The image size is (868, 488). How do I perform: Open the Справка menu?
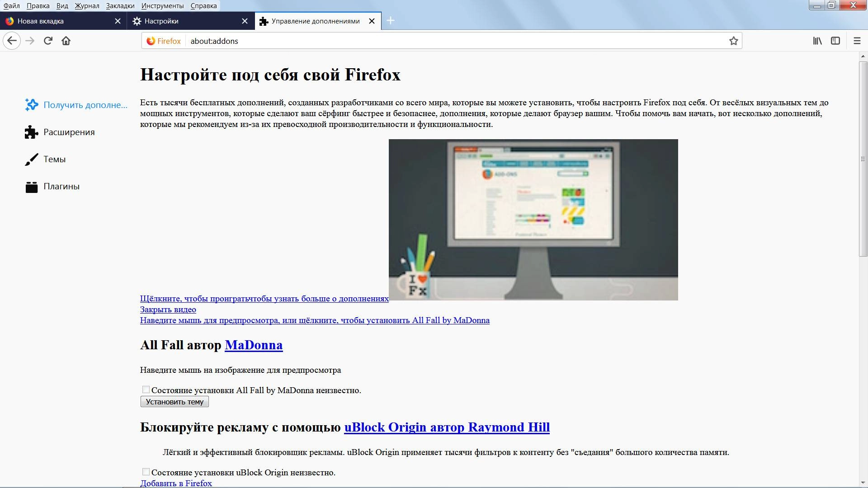(203, 6)
